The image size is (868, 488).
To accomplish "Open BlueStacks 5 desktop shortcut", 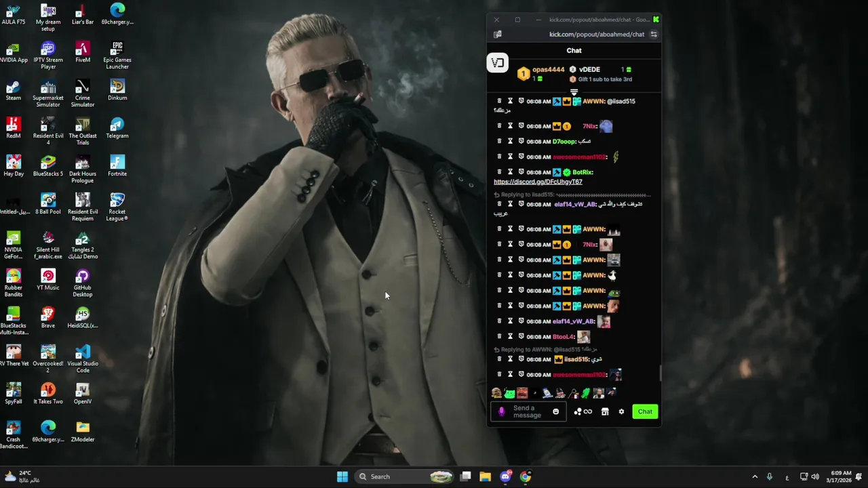I will click(48, 165).
